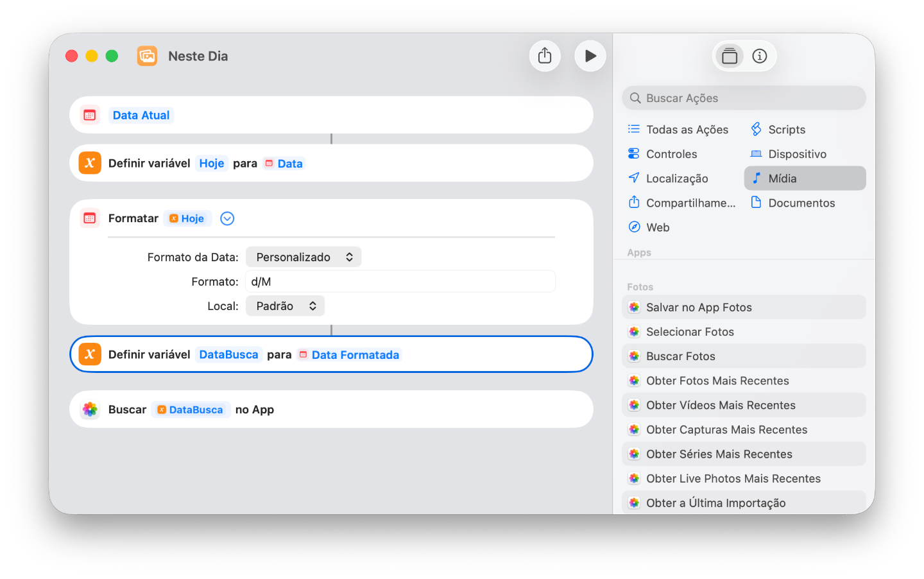Click the Formato input field containing d/M
Image resolution: width=924 pixels, height=579 pixels.
(400, 281)
